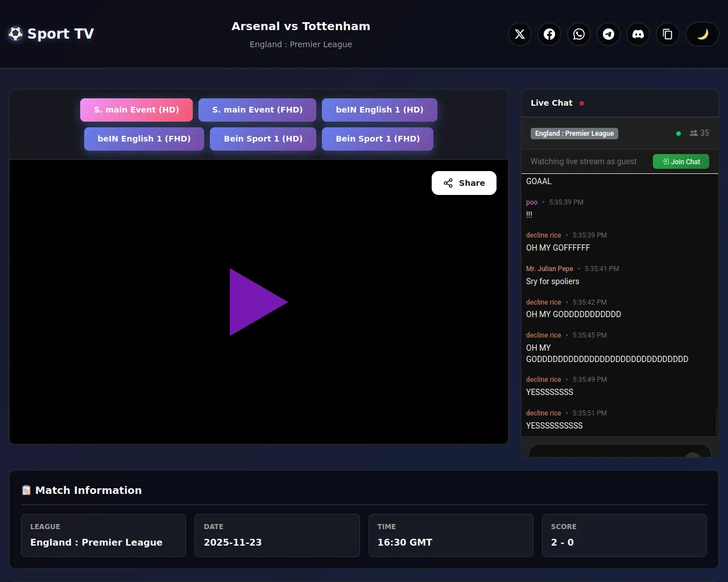Click the Facebook share icon
Image resolution: width=728 pixels, height=582 pixels.
[549, 34]
